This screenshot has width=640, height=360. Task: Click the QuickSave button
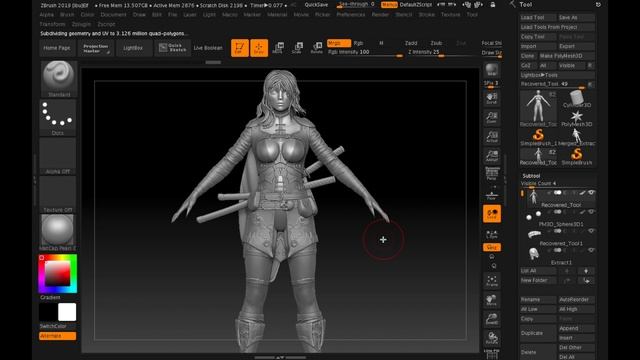pyautogui.click(x=316, y=4)
